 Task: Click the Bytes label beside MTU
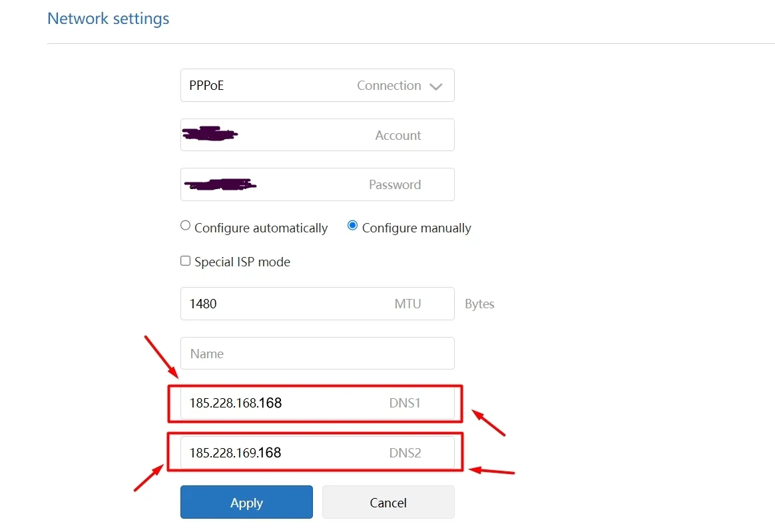pyautogui.click(x=479, y=304)
